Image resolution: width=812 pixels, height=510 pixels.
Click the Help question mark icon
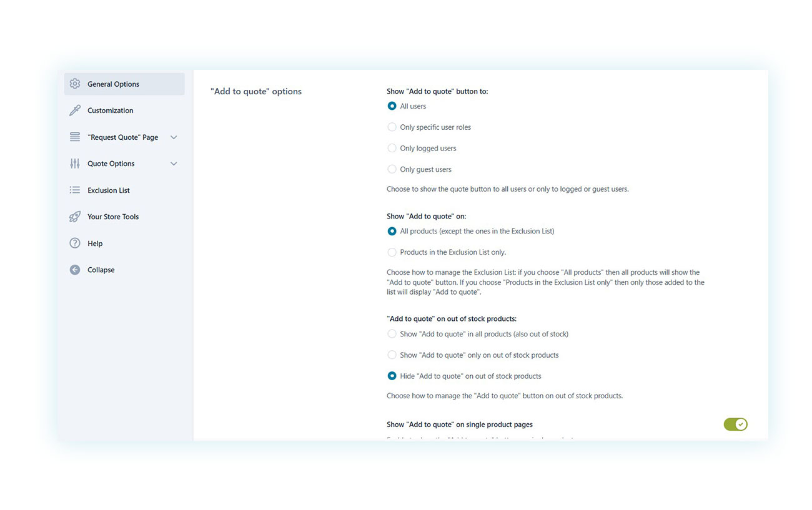tap(75, 243)
